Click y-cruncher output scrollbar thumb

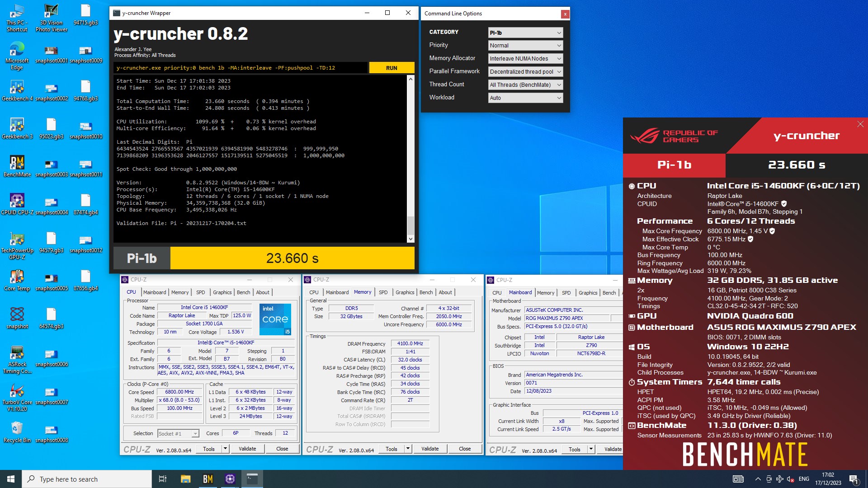410,225
